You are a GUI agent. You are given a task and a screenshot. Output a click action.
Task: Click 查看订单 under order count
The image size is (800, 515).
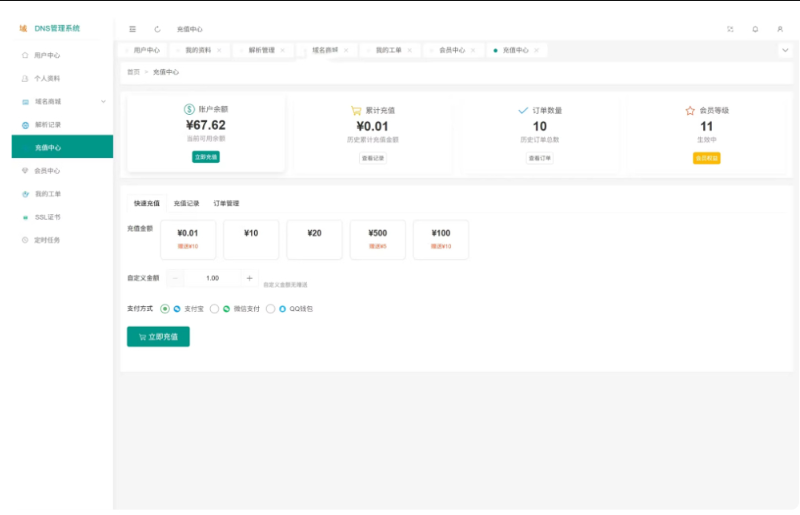(x=540, y=158)
